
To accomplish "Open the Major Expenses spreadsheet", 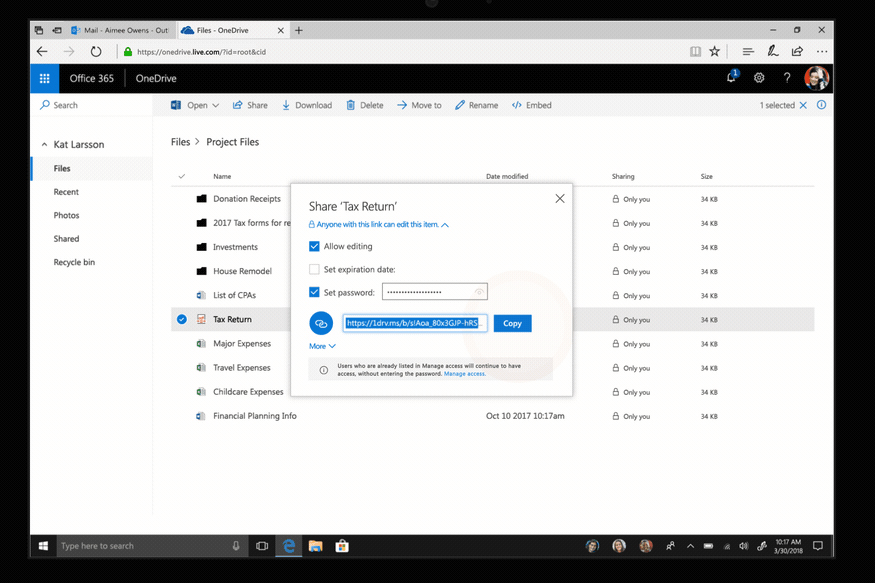I will coord(242,344).
